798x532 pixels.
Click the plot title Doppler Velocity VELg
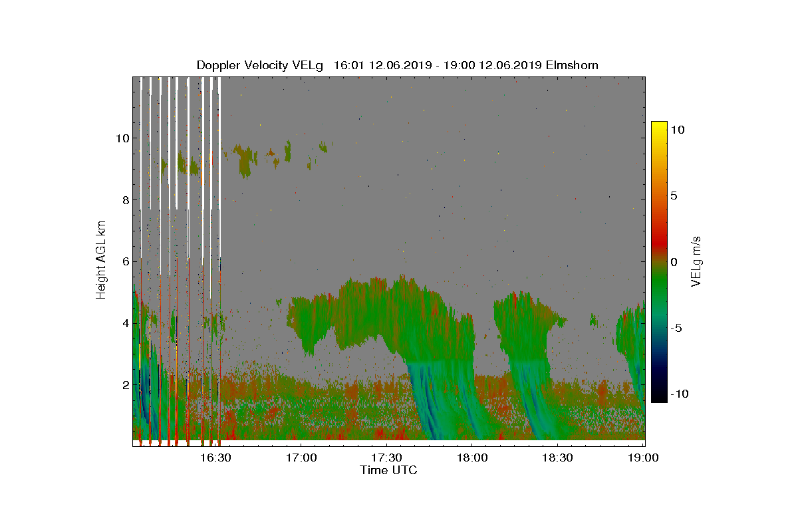pyautogui.click(x=260, y=65)
